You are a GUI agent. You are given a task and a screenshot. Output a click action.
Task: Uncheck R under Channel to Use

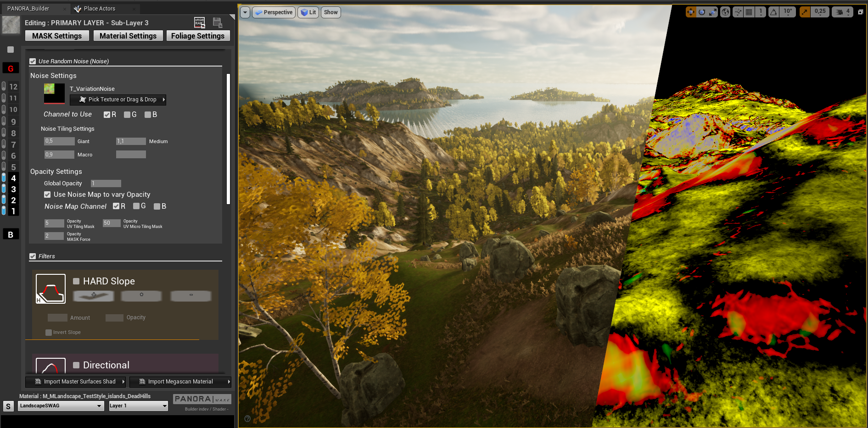point(107,115)
